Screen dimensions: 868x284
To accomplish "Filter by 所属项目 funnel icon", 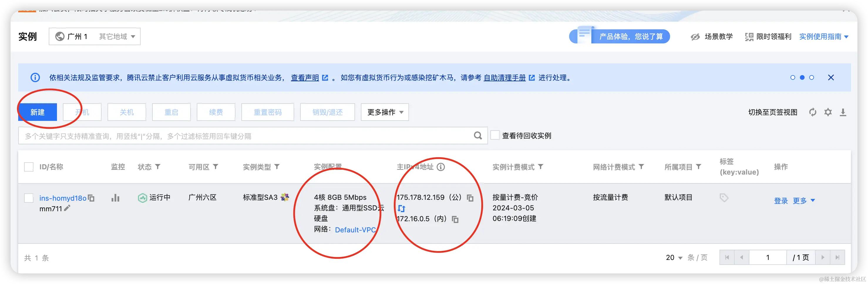I will [699, 167].
